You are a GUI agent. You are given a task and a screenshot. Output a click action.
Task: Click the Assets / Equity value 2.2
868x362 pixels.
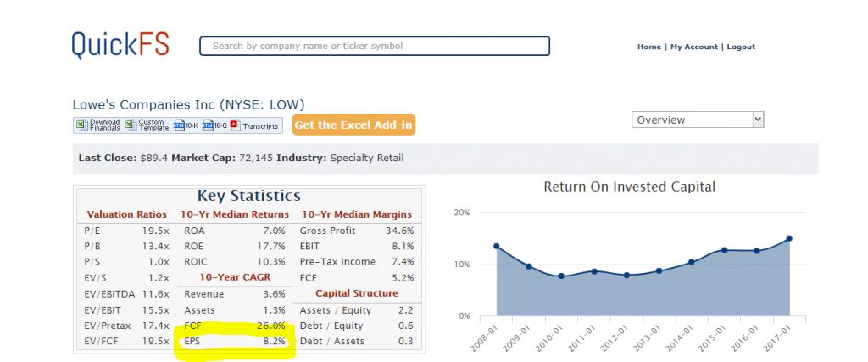[406, 310]
